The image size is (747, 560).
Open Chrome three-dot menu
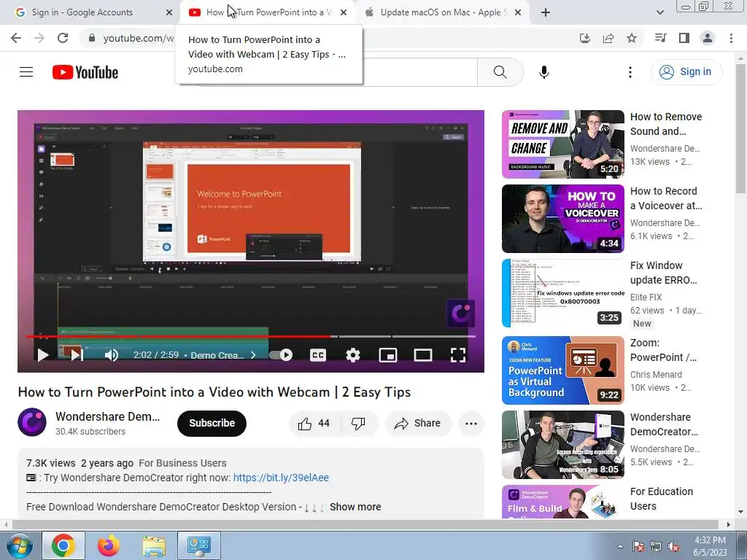point(731,38)
